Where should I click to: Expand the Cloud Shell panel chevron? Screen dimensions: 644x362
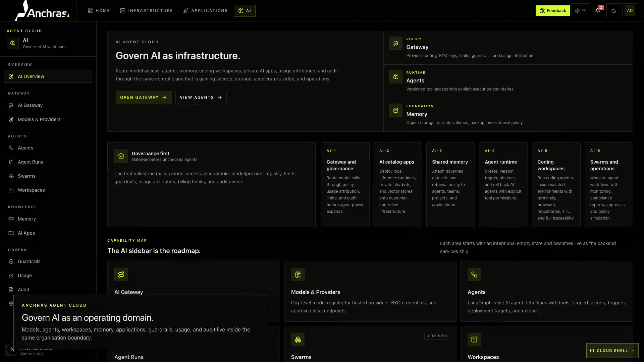633,351
